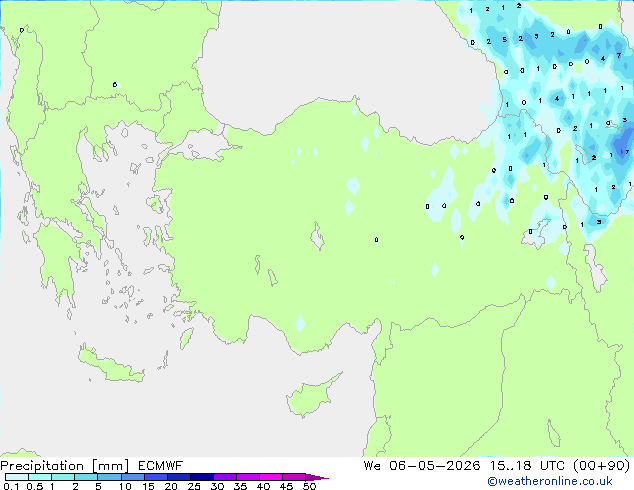Select the 10–15 mm legend color swatch
The width and height of the screenshot is (634, 490).
(x=133, y=477)
